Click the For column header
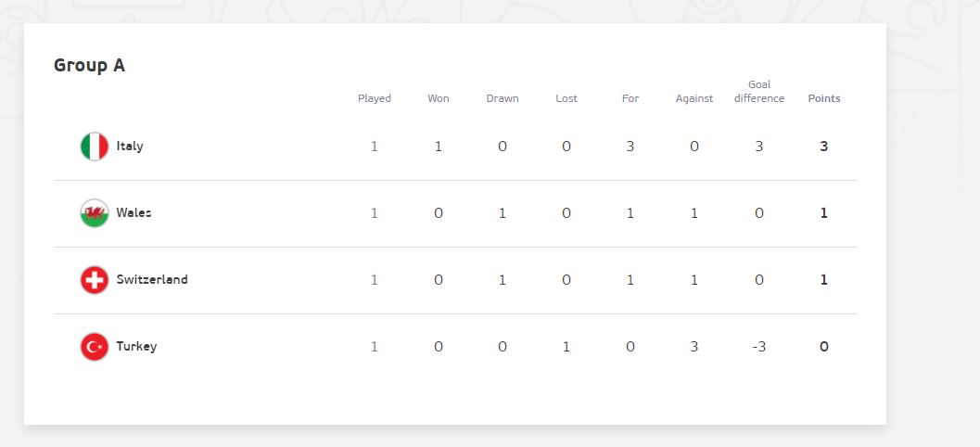 click(x=630, y=98)
